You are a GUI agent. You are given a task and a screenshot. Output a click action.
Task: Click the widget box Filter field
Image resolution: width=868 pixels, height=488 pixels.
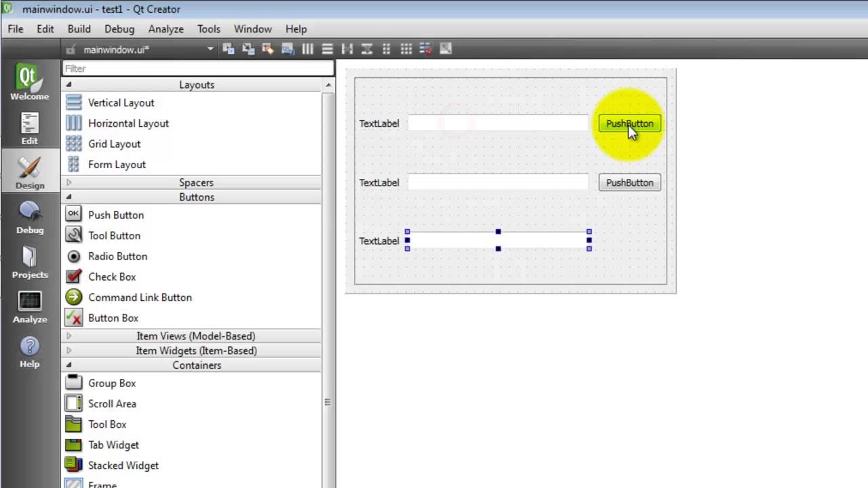(198, 68)
